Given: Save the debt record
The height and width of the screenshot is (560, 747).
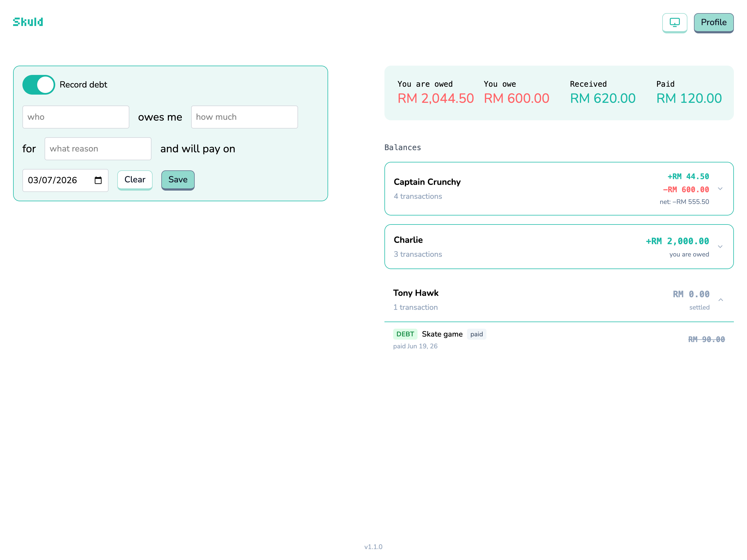Looking at the screenshot, I should pos(178,180).
